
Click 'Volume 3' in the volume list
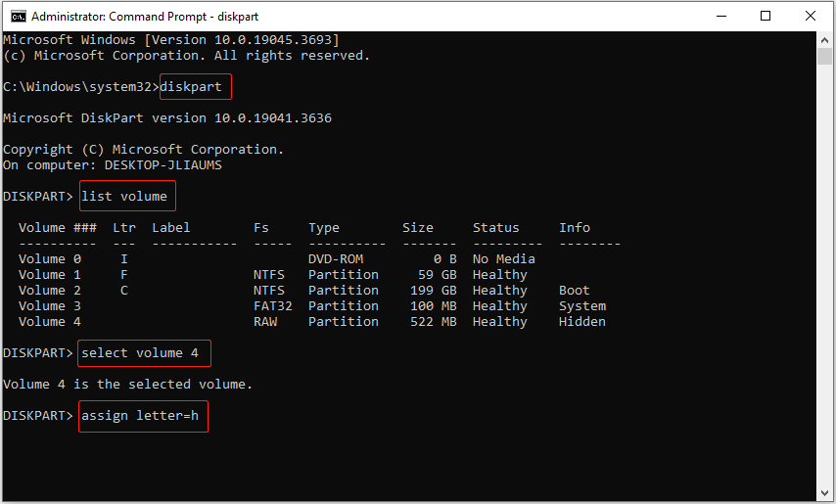pos(50,305)
